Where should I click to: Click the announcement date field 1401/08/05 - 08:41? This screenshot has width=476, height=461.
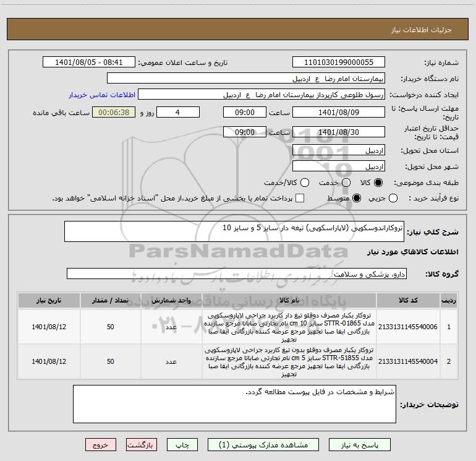[89, 62]
